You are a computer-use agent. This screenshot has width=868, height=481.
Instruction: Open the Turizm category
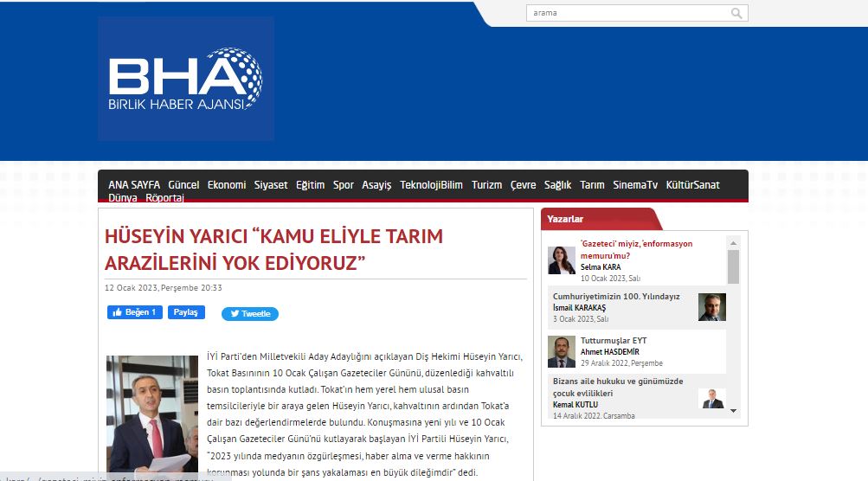point(486,185)
